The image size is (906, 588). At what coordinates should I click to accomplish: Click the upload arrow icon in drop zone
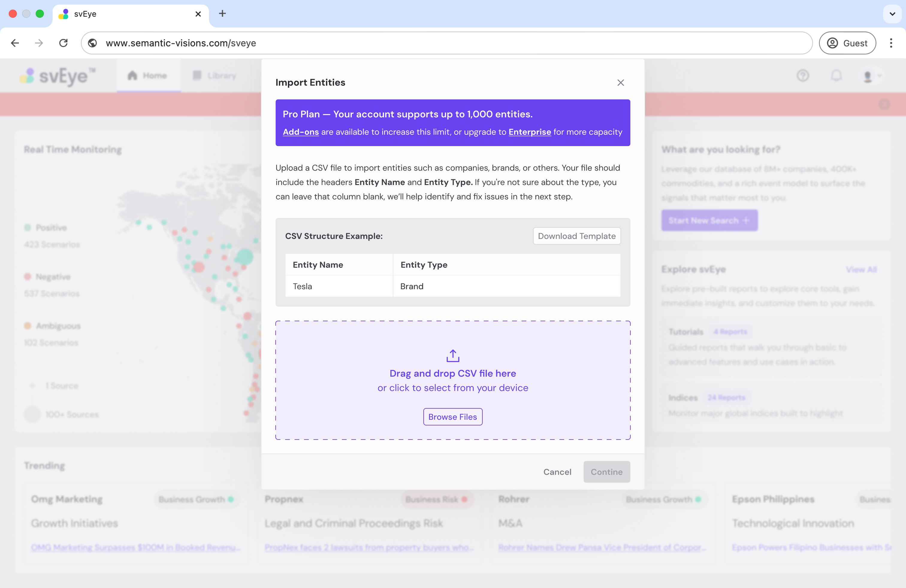click(x=453, y=356)
